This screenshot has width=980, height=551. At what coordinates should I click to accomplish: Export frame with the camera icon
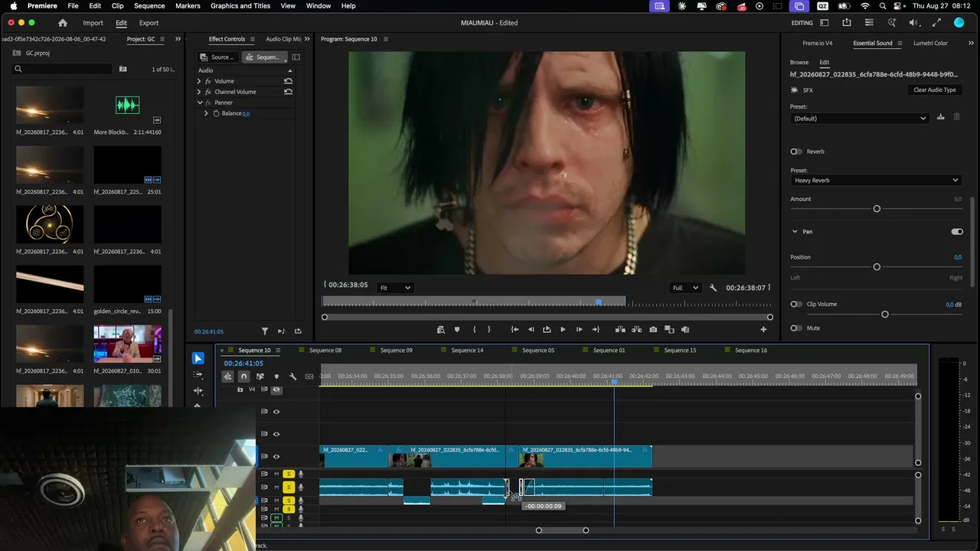tap(653, 330)
